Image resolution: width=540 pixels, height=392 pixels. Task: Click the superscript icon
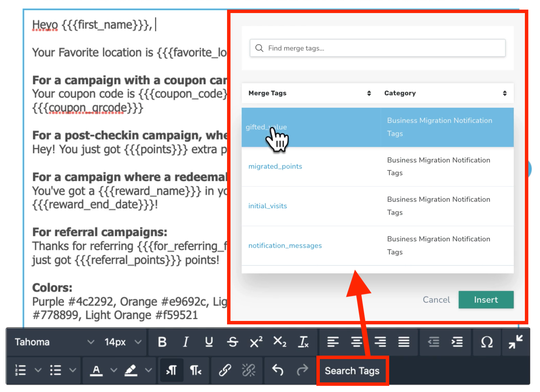(x=256, y=342)
